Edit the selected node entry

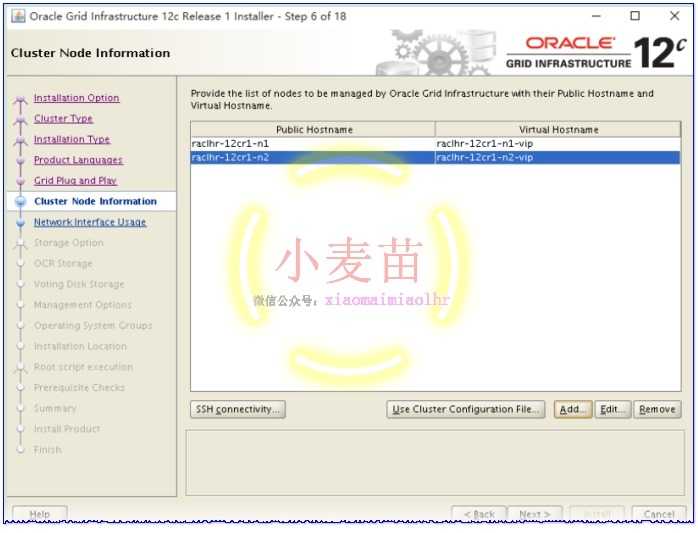pos(613,409)
